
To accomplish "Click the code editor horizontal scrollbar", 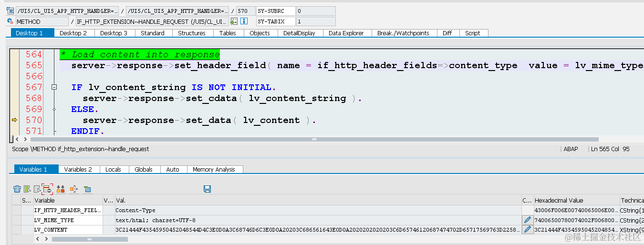I will 314,139.
